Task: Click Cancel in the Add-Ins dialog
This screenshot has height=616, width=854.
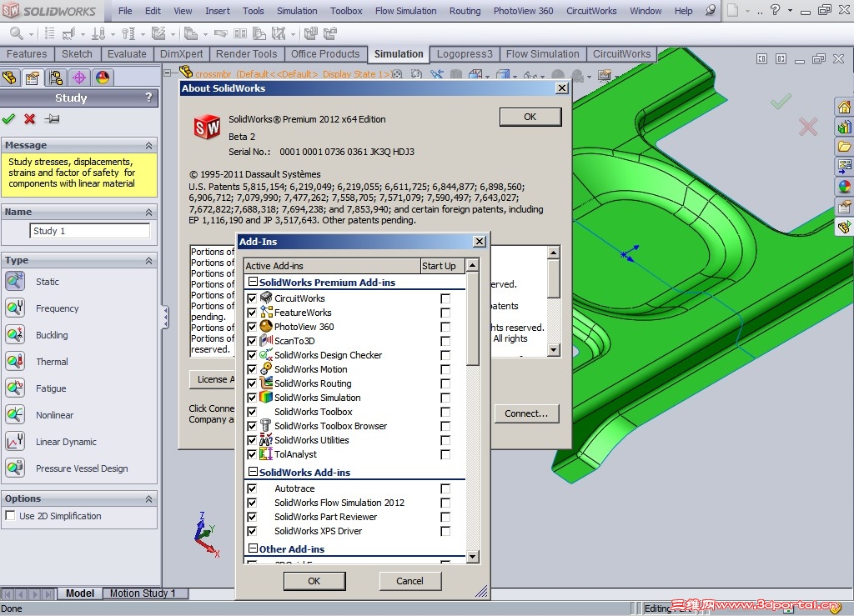Action: (409, 580)
